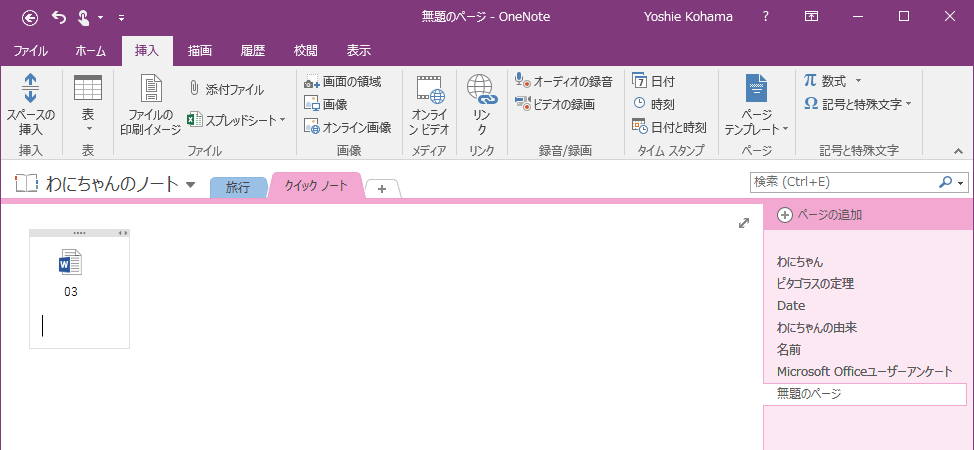
Task: Insert オンライン ビデオ
Action: (x=430, y=104)
